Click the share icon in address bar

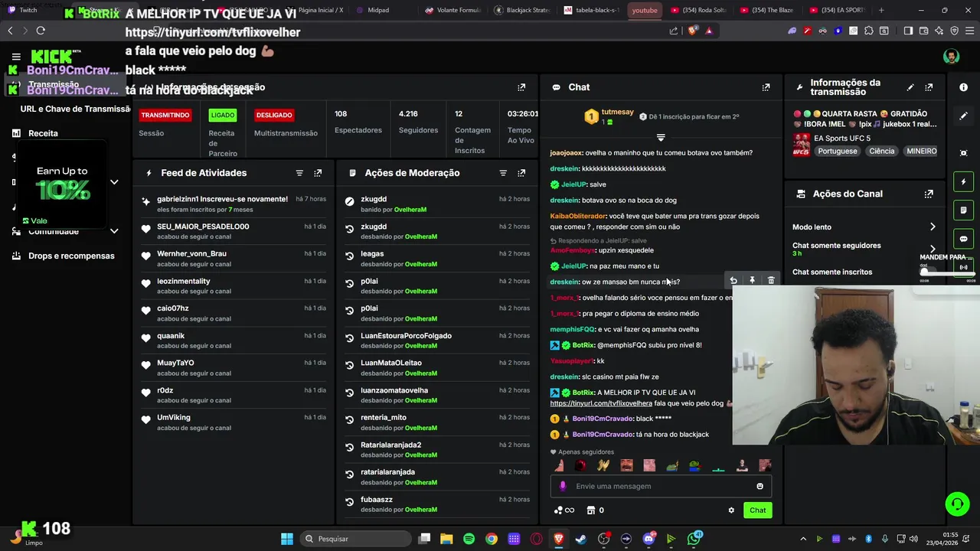pos(674,31)
